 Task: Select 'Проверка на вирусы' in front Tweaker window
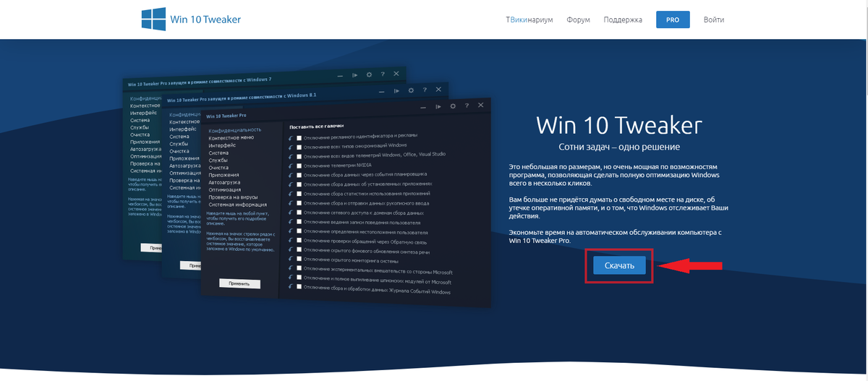[231, 197]
